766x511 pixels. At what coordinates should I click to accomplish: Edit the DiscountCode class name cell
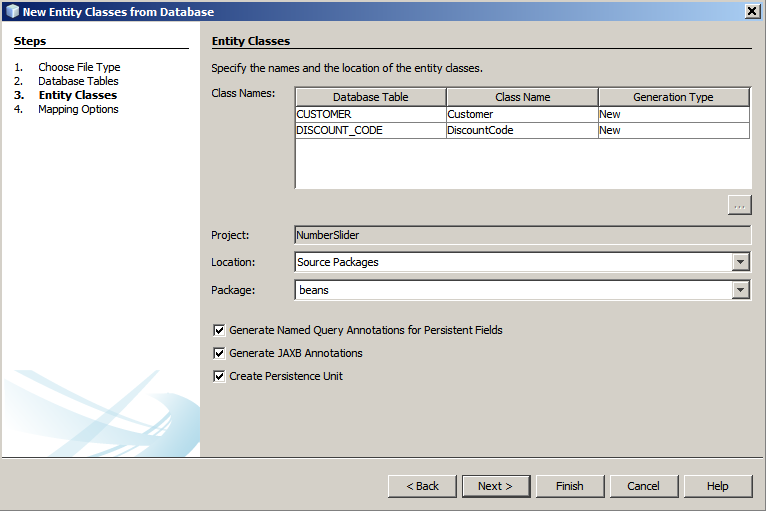(521, 130)
